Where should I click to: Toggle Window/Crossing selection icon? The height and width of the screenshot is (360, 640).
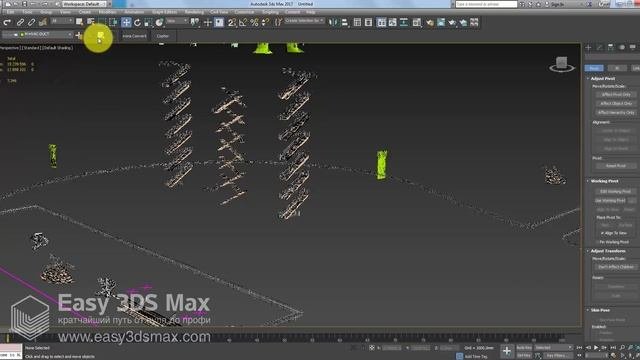[x=113, y=22]
